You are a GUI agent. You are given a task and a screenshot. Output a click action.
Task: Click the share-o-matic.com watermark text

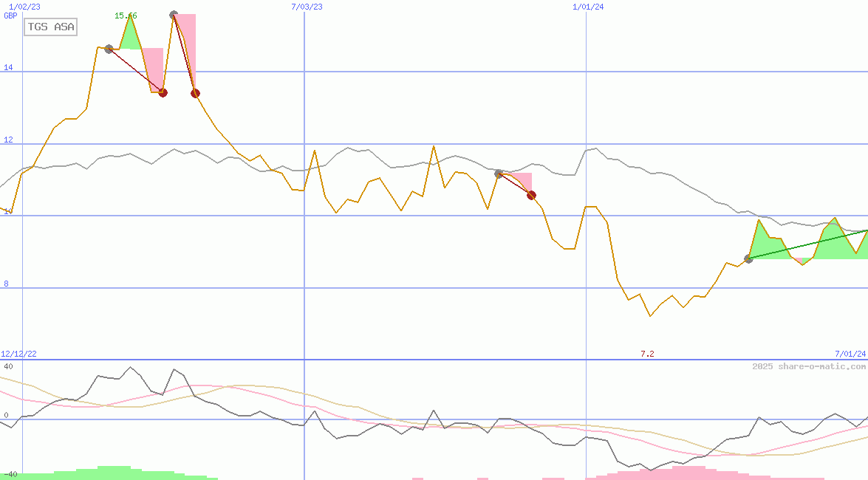(809, 366)
